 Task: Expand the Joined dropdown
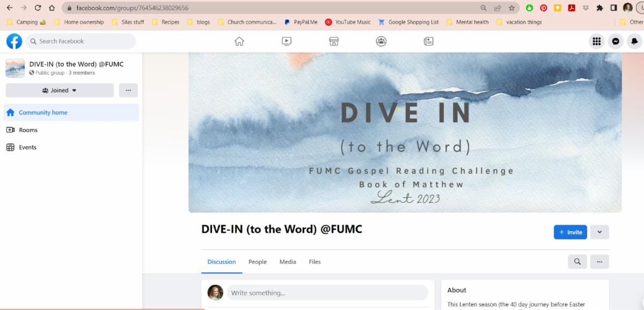[60, 90]
